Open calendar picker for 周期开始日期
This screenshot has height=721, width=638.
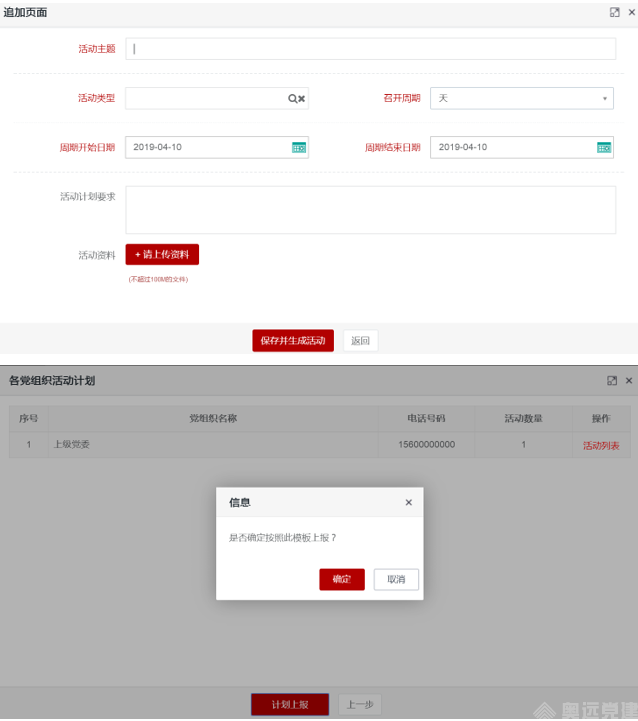[299, 148]
